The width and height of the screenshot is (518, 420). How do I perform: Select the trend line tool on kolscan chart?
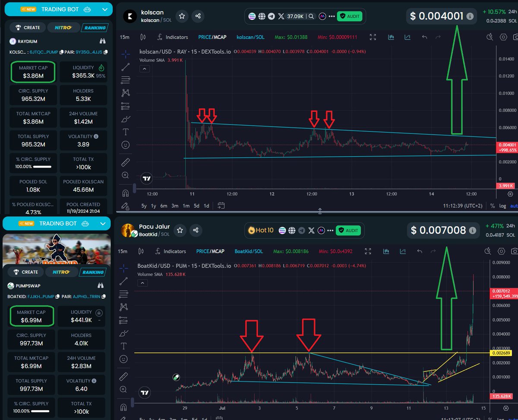pyautogui.click(x=126, y=67)
